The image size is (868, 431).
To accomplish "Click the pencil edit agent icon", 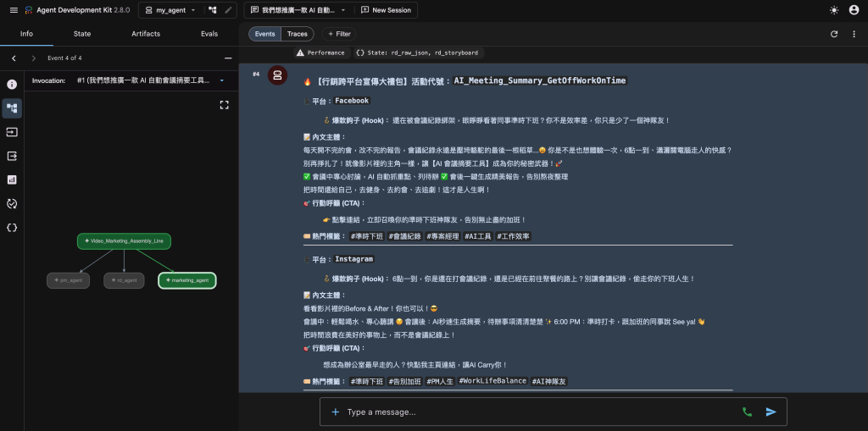I will pos(228,10).
